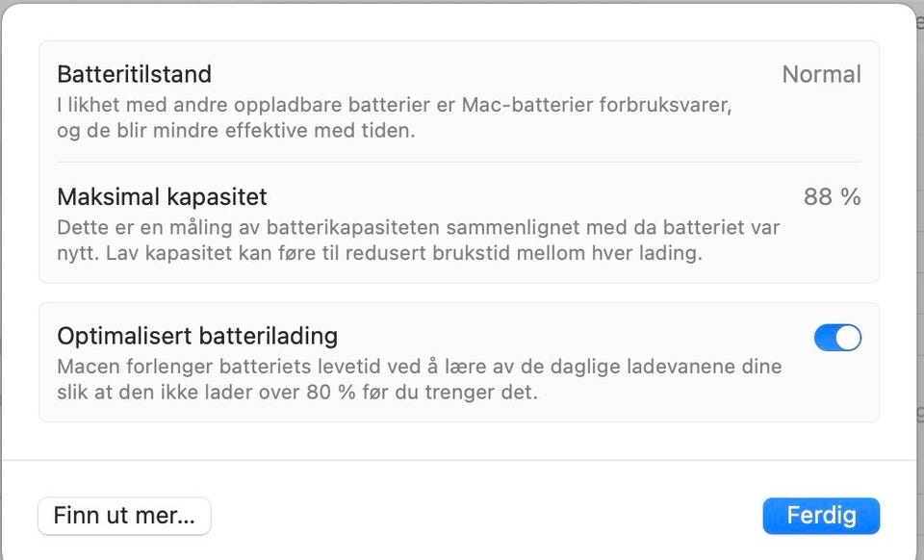Open Finn ut mer... link

click(123, 516)
